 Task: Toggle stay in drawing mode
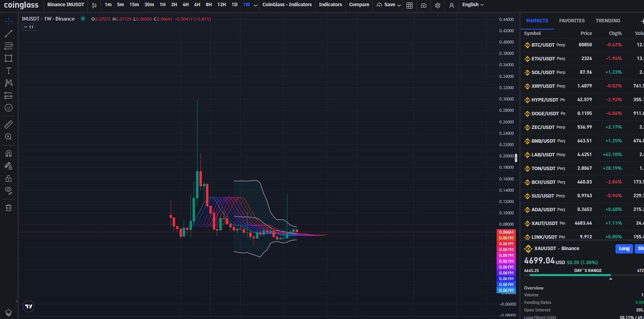pos(8,165)
